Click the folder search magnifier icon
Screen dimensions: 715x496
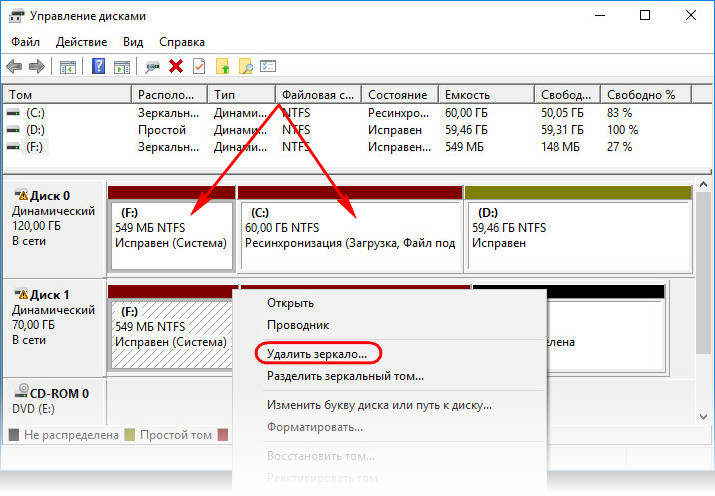click(245, 67)
